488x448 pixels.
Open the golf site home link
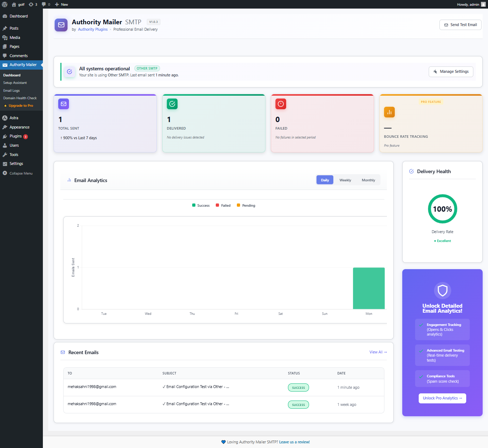pos(18,4)
